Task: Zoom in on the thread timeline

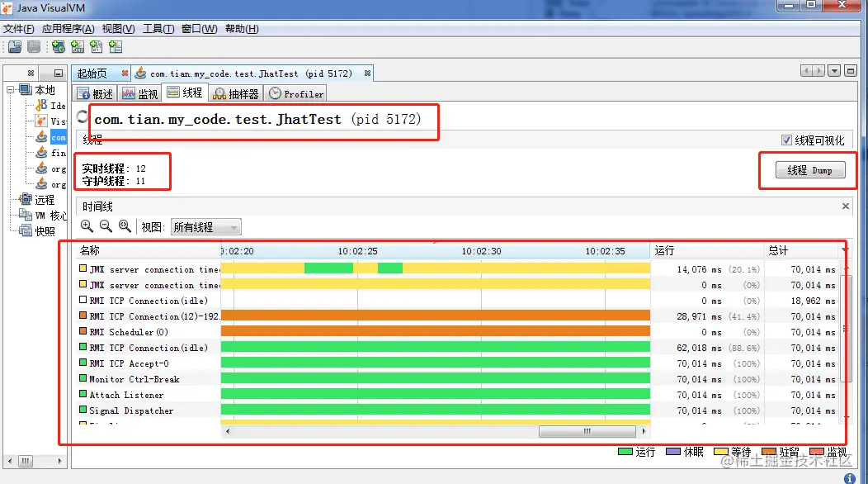Action: coord(87,226)
